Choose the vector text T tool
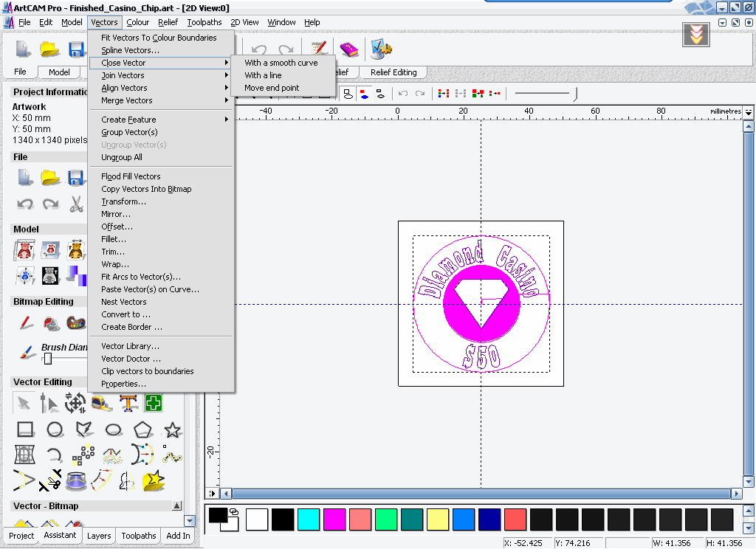 coord(128,403)
